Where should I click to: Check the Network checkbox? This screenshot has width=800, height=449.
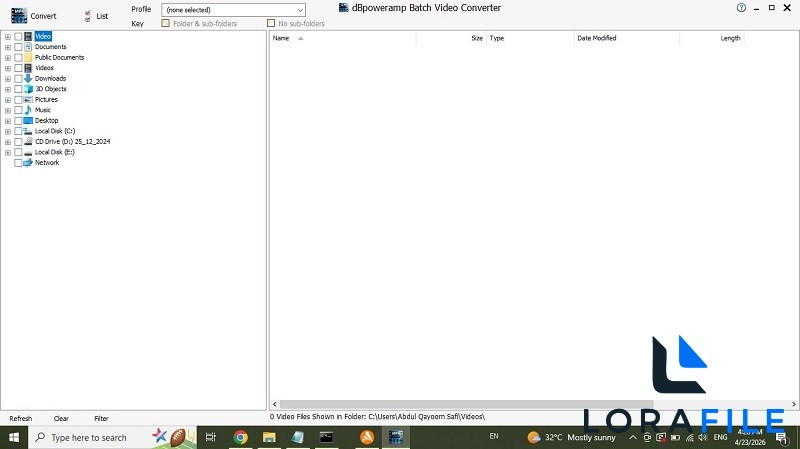(x=18, y=163)
